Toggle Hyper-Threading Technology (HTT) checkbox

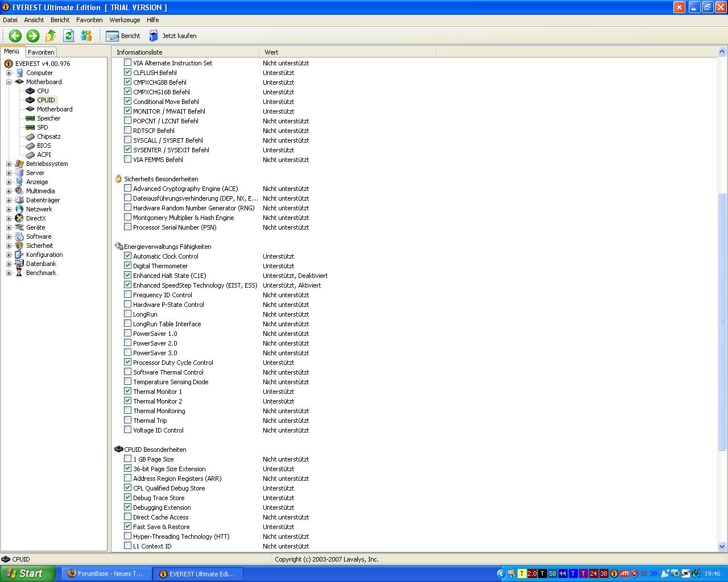click(127, 536)
